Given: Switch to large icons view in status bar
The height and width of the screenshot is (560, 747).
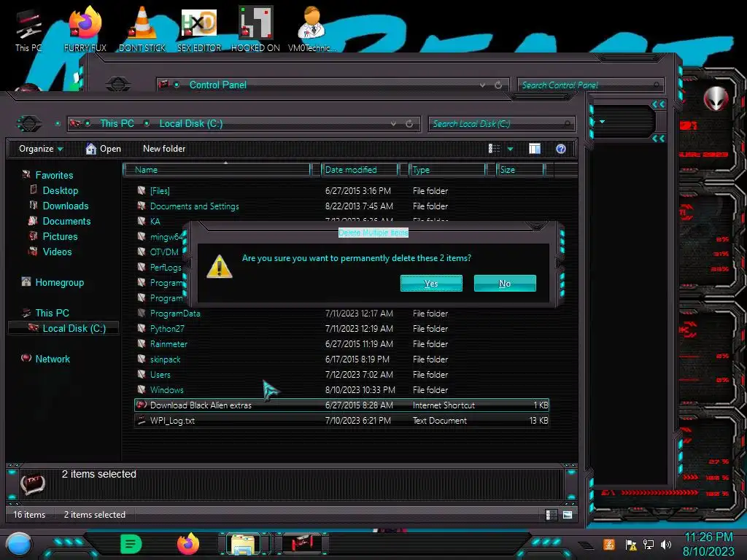Looking at the screenshot, I should pos(568,515).
